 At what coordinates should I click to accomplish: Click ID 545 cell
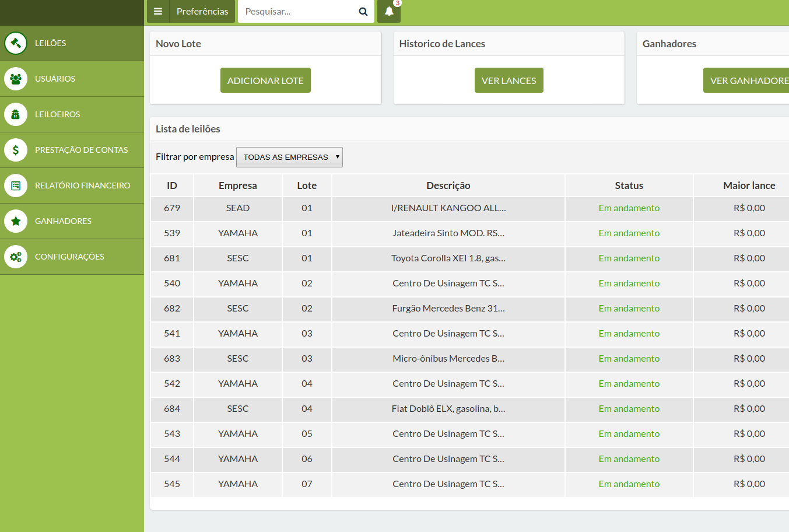172,484
